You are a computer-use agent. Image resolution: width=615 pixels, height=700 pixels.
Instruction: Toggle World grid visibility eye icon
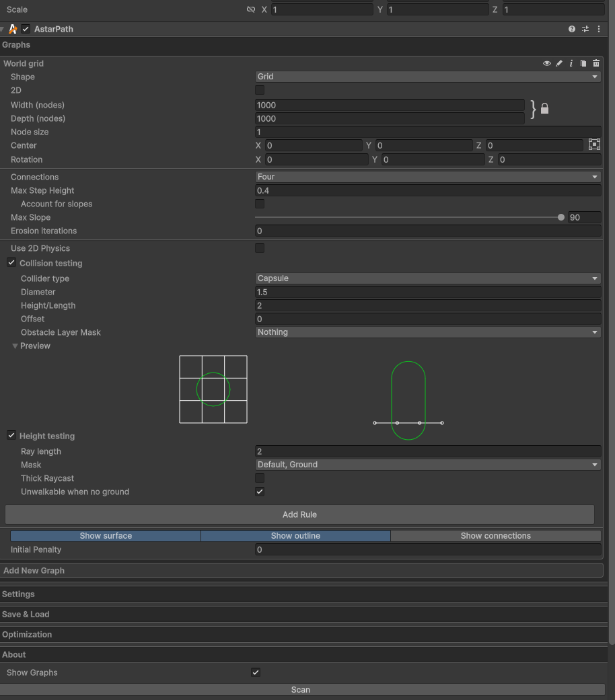(546, 63)
